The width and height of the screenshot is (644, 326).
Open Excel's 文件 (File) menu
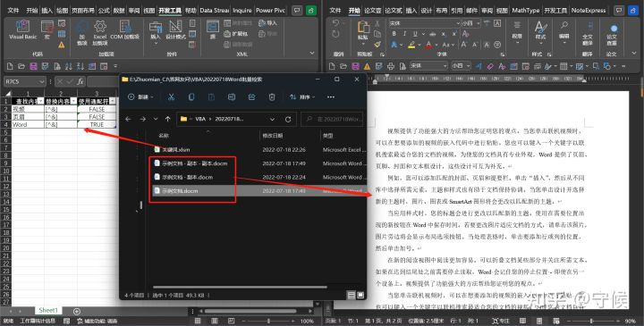(x=13, y=10)
